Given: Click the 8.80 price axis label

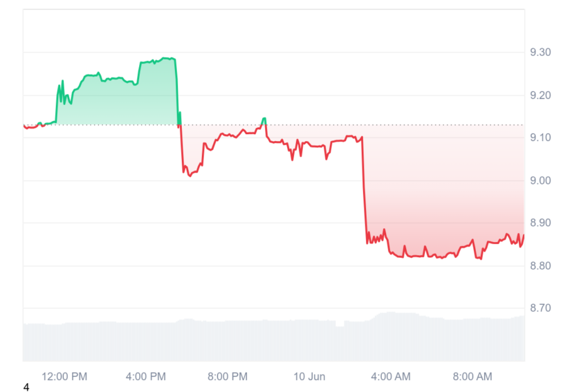Looking at the screenshot, I should 540,265.
